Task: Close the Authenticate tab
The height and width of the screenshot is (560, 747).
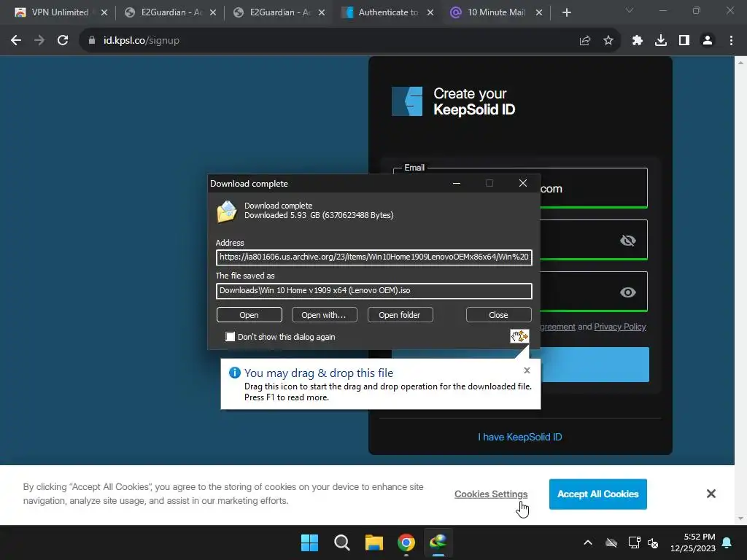Action: click(x=430, y=13)
